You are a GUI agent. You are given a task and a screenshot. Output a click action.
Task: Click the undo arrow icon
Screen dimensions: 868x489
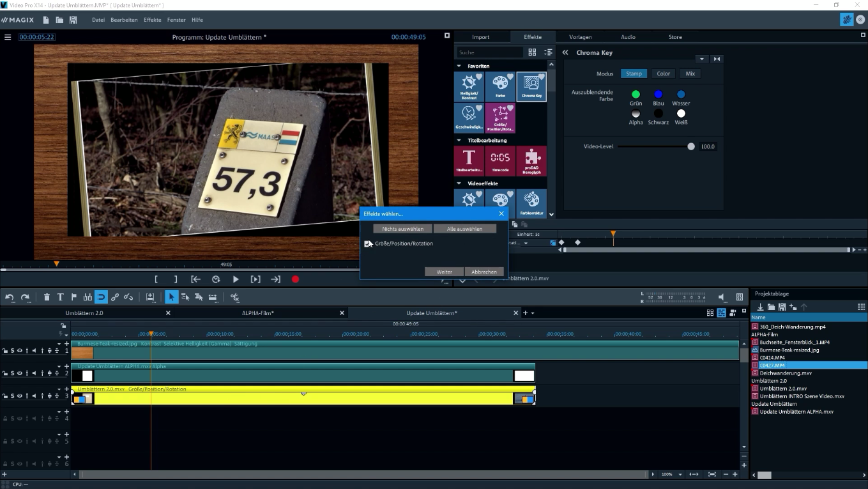pyautogui.click(x=10, y=297)
